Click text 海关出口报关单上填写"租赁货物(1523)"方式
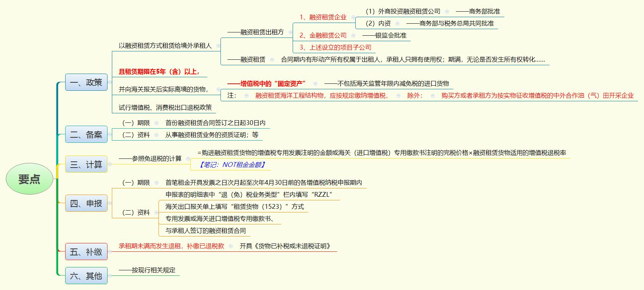 pyautogui.click(x=234, y=207)
